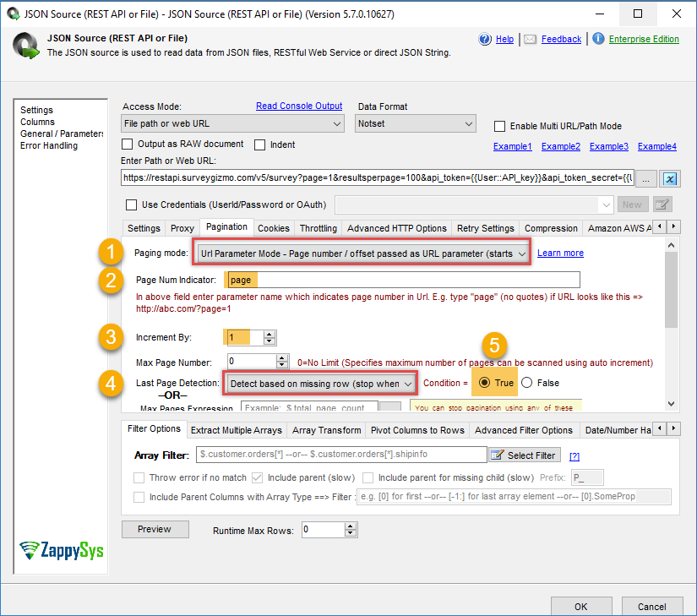Increase the Max Page Number value
697x616 pixels.
click(x=282, y=358)
